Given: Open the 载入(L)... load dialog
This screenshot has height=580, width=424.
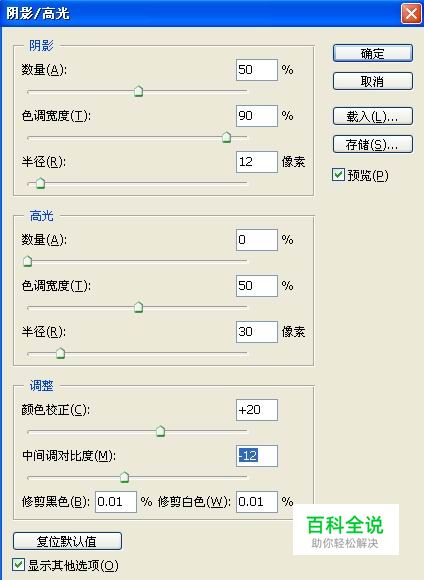Looking at the screenshot, I should click(x=373, y=117).
